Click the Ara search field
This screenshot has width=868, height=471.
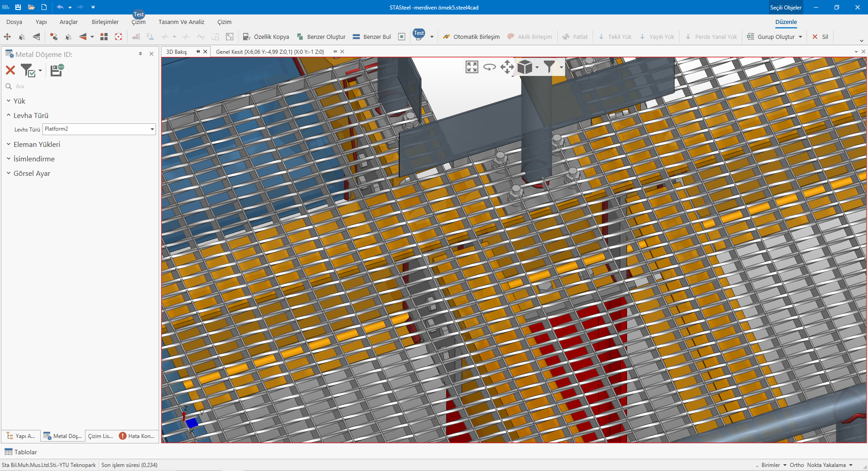(81, 86)
